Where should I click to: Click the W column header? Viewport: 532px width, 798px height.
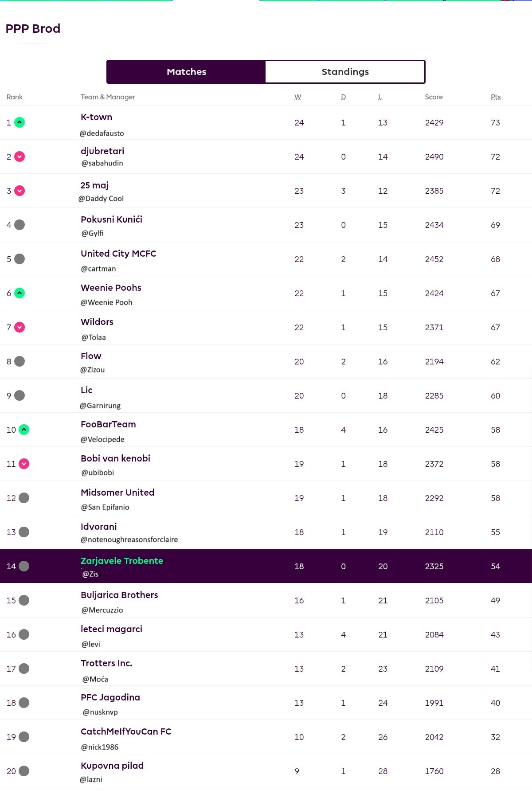click(x=298, y=97)
